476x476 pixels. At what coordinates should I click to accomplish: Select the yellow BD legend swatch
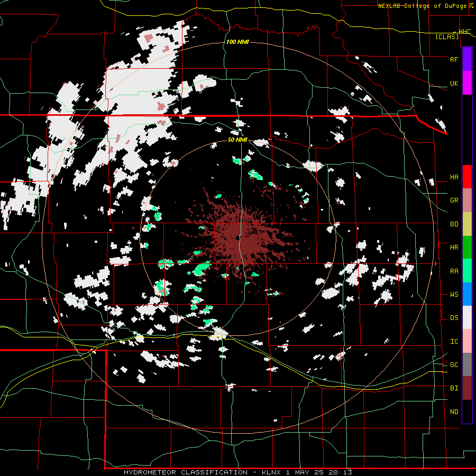tap(467, 224)
